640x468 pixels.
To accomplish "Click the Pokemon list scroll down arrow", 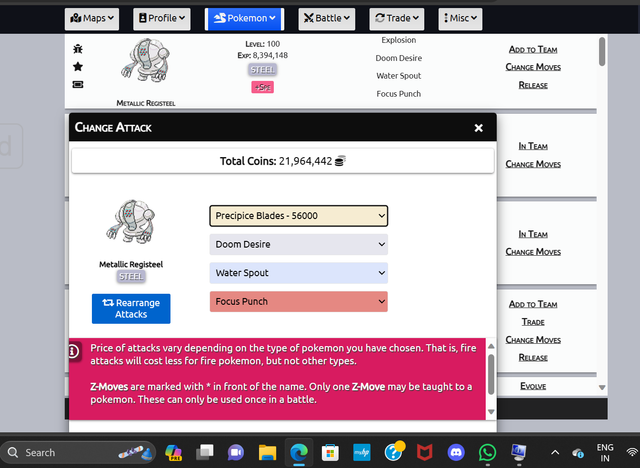I will click(x=602, y=387).
